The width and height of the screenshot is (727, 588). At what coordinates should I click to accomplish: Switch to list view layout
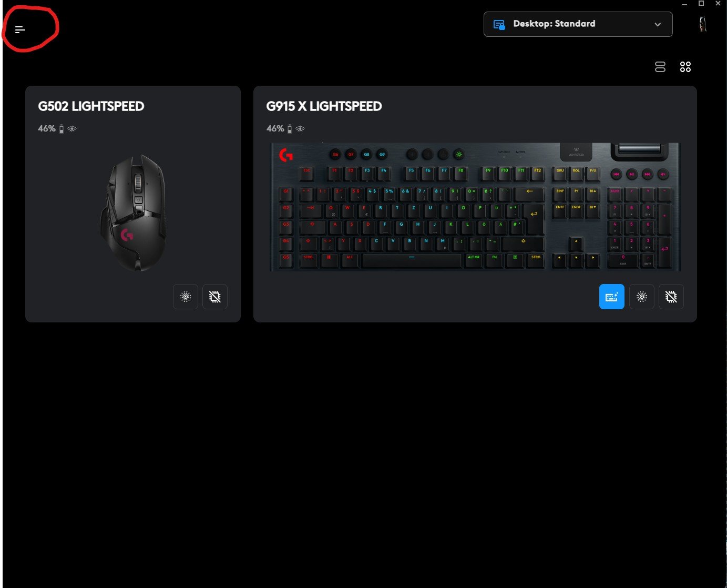pos(660,67)
